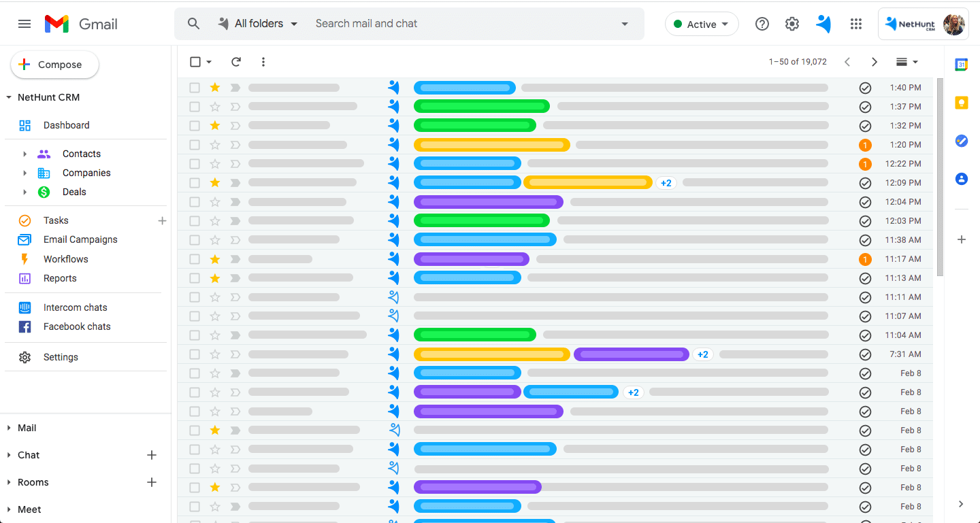Unstar the 1:32 PM email
Image resolution: width=980 pixels, height=523 pixels.
[x=215, y=126]
